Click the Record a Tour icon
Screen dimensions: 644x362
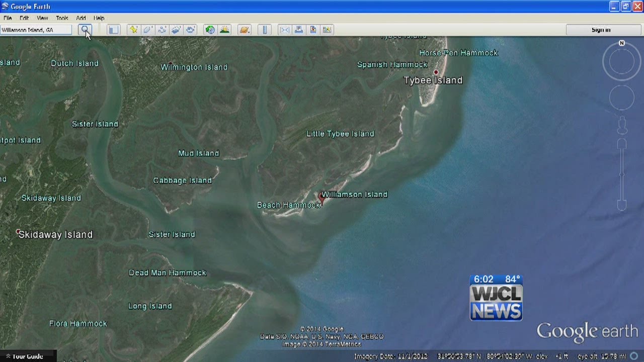point(190,30)
